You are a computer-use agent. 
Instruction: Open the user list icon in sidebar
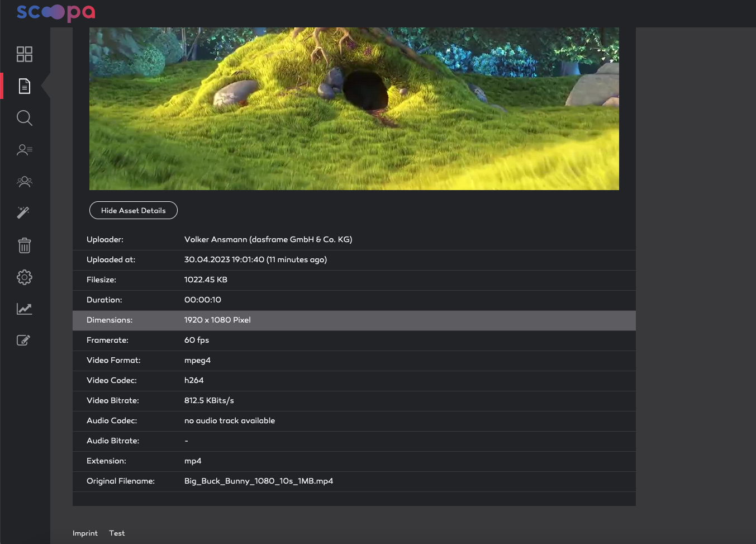(25, 150)
